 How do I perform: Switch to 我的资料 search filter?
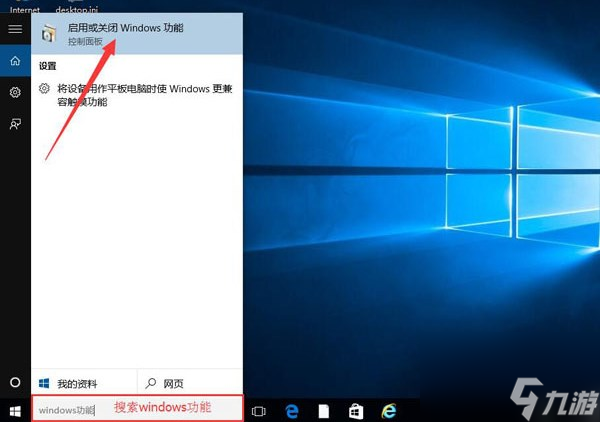point(84,383)
